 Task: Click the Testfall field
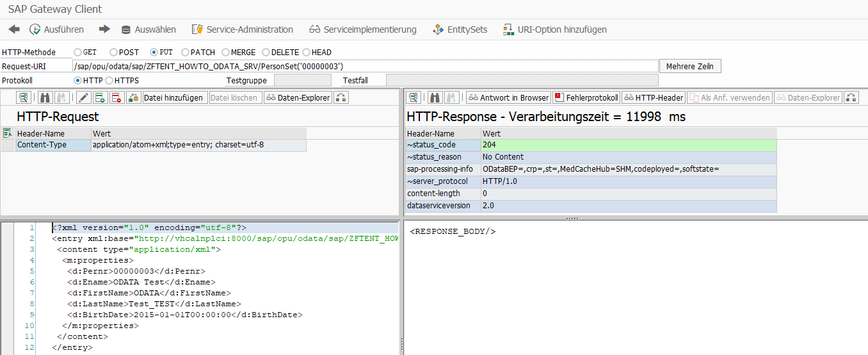coord(522,80)
